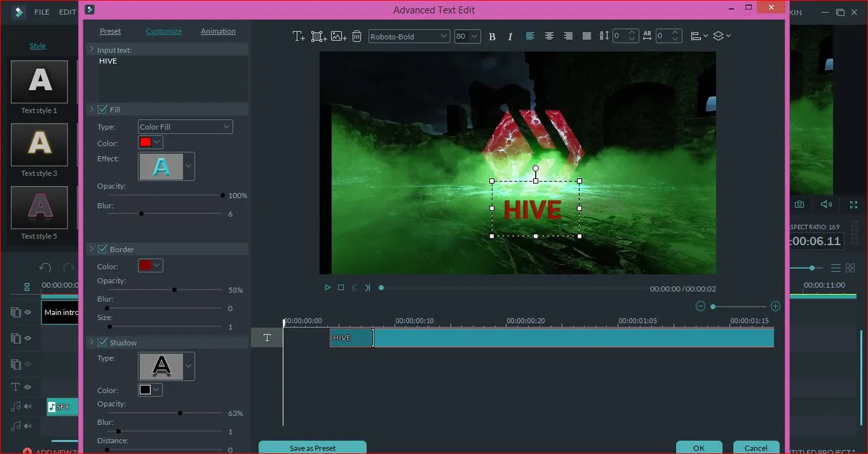Open the FILE menu in main window
This screenshot has height=454, width=868.
tap(42, 12)
